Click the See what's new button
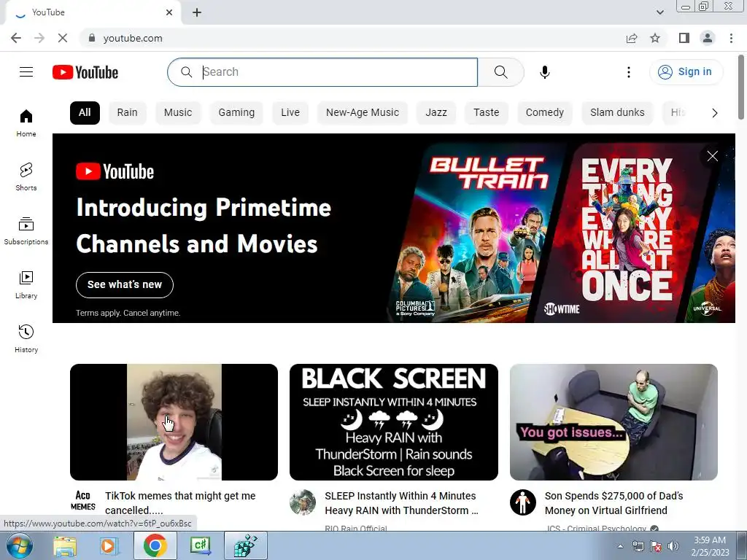 coord(124,285)
